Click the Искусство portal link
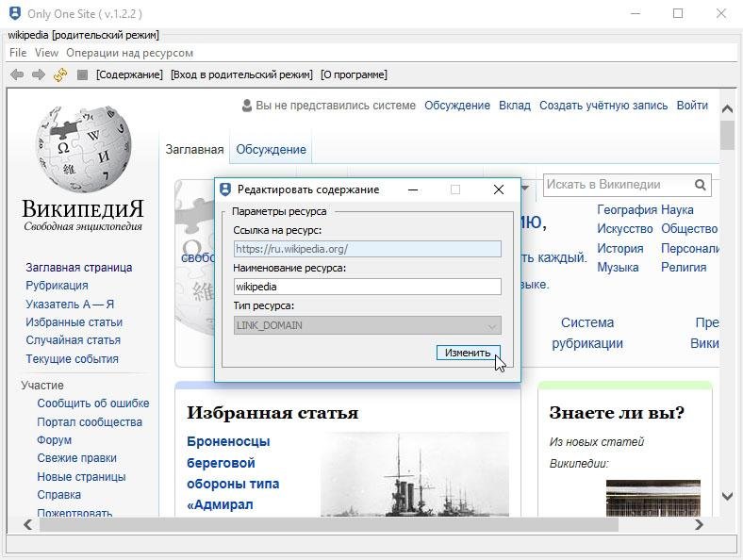The image size is (743, 560). coord(624,229)
